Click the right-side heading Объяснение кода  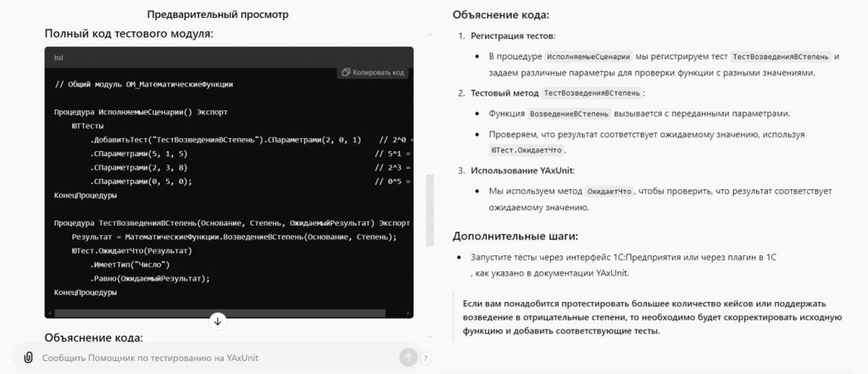[x=501, y=15]
